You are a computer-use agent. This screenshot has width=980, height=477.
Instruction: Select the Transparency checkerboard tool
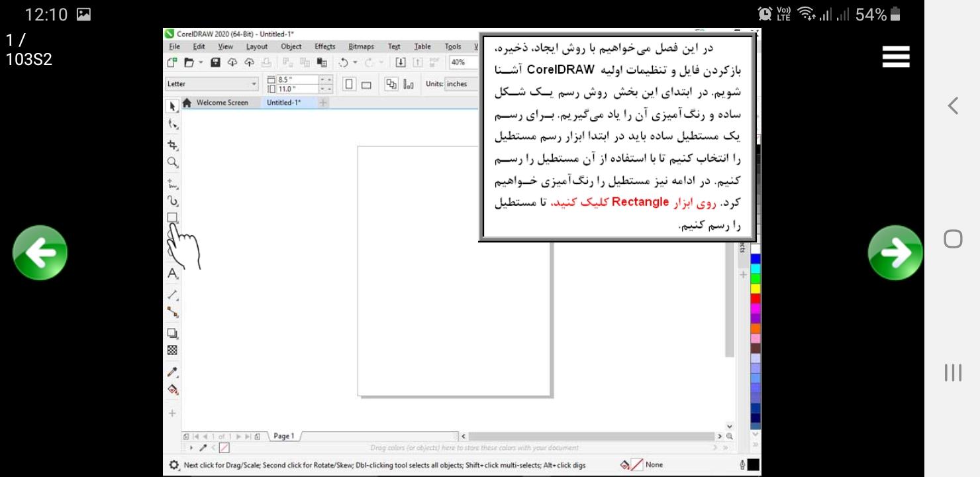[x=172, y=350]
